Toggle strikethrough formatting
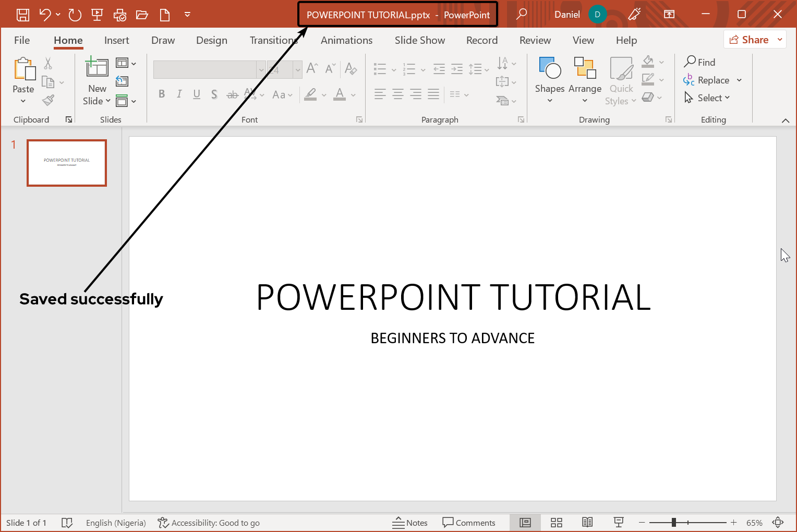Viewport: 797px width, 532px height. [x=232, y=94]
